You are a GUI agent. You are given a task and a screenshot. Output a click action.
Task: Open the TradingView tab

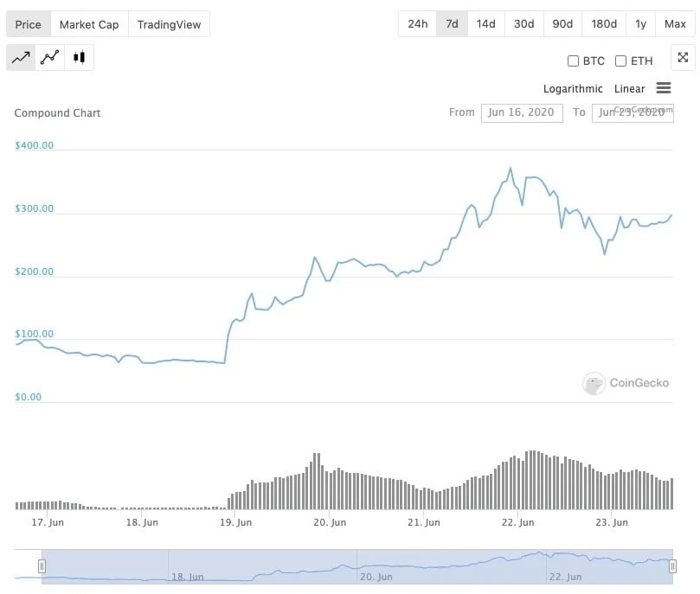tap(169, 24)
